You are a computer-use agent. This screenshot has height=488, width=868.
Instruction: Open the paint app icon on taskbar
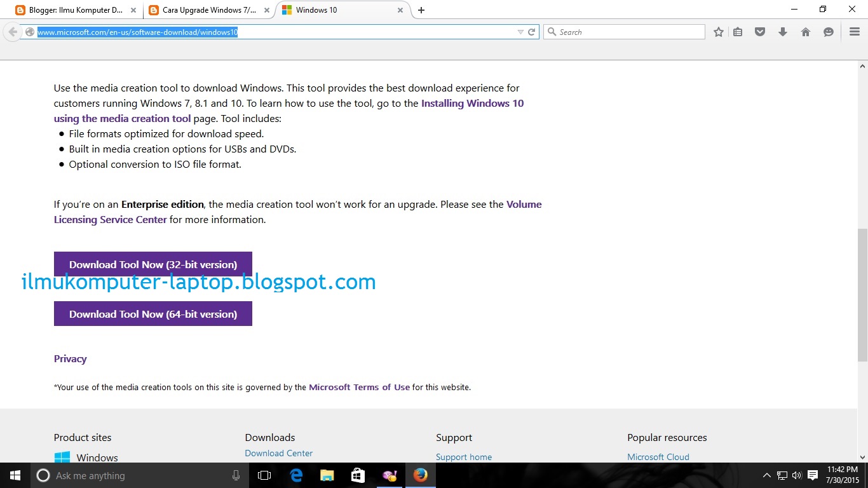(x=389, y=475)
